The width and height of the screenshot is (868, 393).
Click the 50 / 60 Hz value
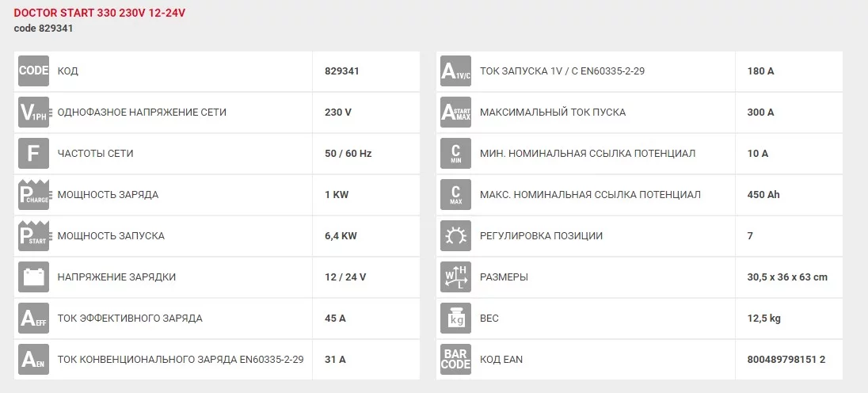[x=348, y=154]
